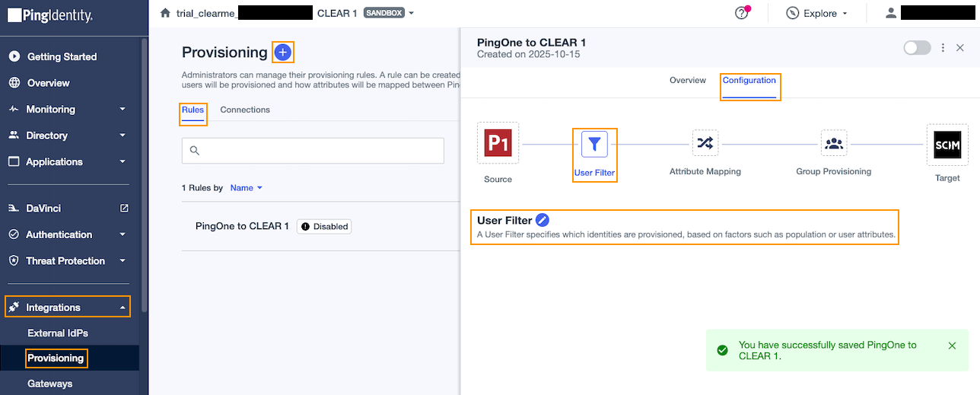The height and width of the screenshot is (395, 980).
Task: Switch to the Connections tab
Action: point(245,110)
